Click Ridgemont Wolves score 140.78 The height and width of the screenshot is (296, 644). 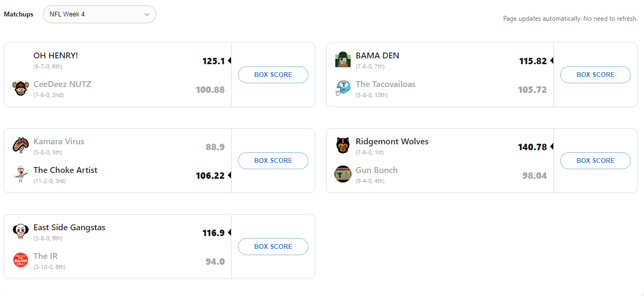point(532,147)
